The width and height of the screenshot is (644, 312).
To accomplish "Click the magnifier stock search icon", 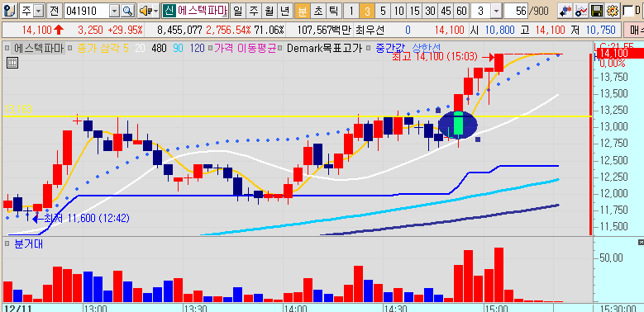I will (x=128, y=11).
